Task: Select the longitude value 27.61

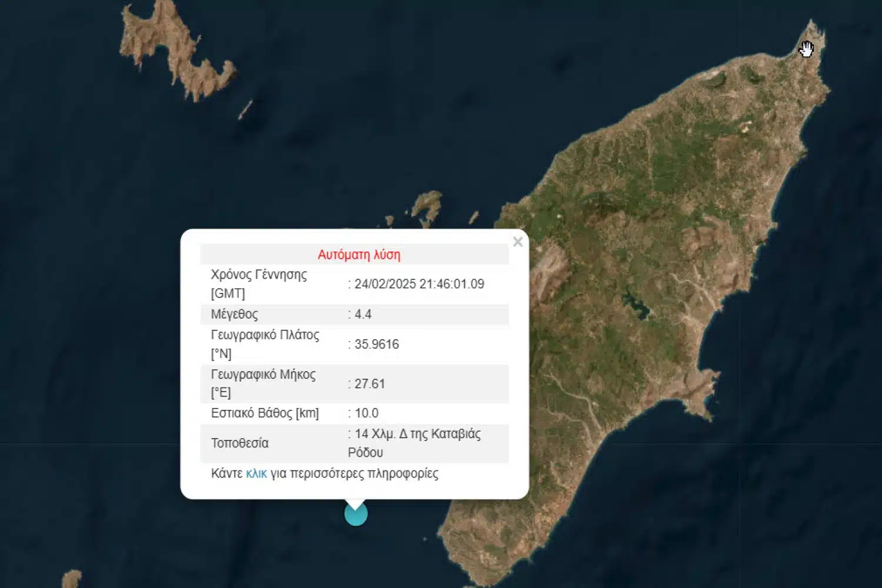Action: pyautogui.click(x=369, y=383)
